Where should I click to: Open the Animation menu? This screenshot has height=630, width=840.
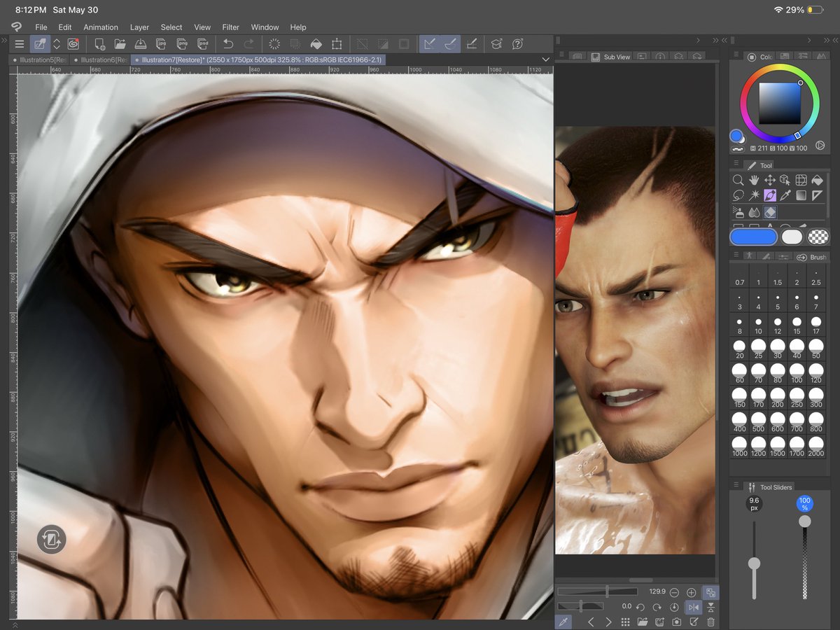[x=101, y=27]
